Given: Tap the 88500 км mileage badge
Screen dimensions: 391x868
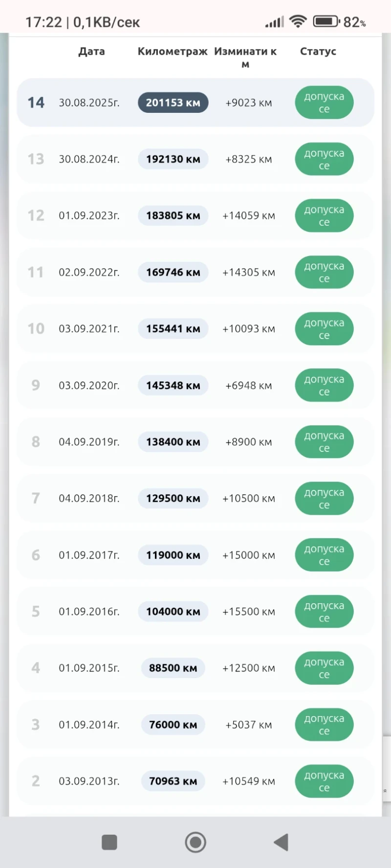Looking at the screenshot, I should pyautogui.click(x=173, y=668).
